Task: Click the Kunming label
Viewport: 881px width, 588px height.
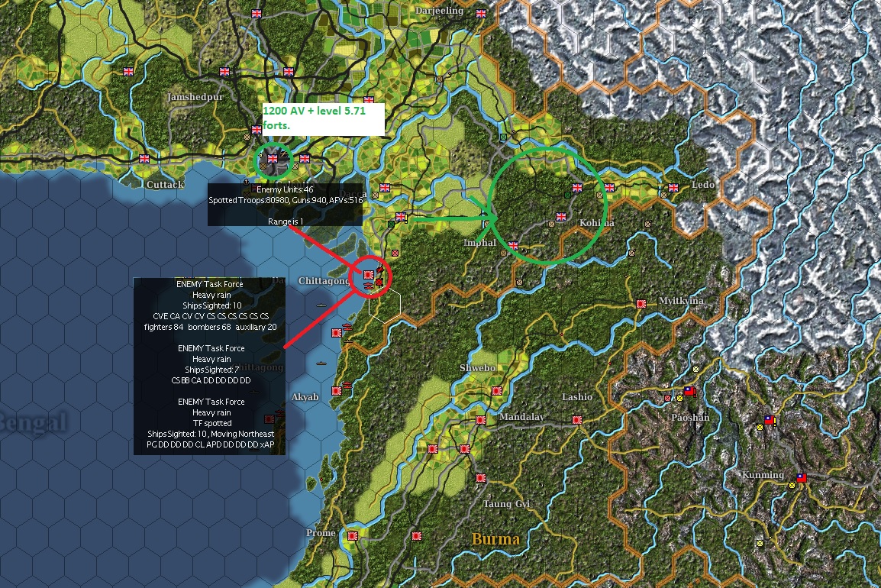Action: click(x=763, y=475)
